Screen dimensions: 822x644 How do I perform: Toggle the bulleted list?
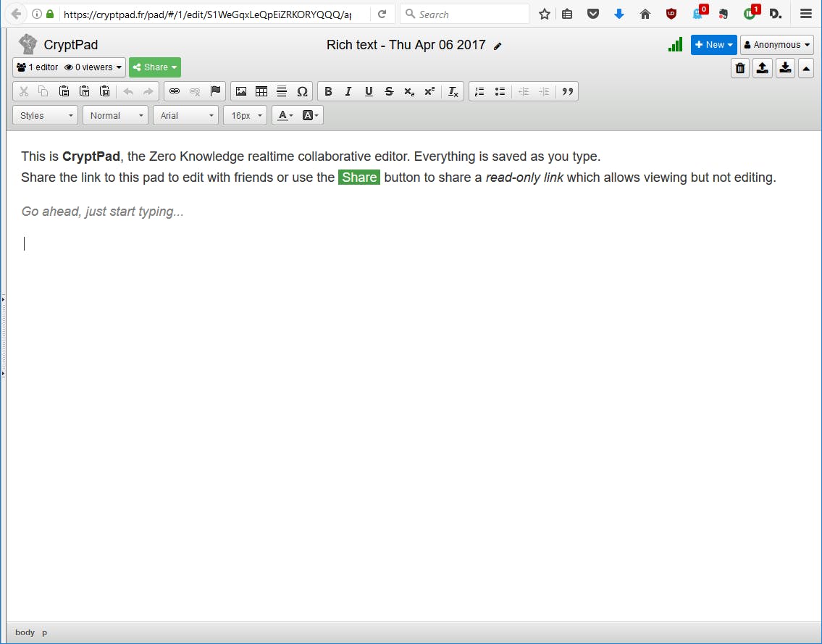click(500, 91)
